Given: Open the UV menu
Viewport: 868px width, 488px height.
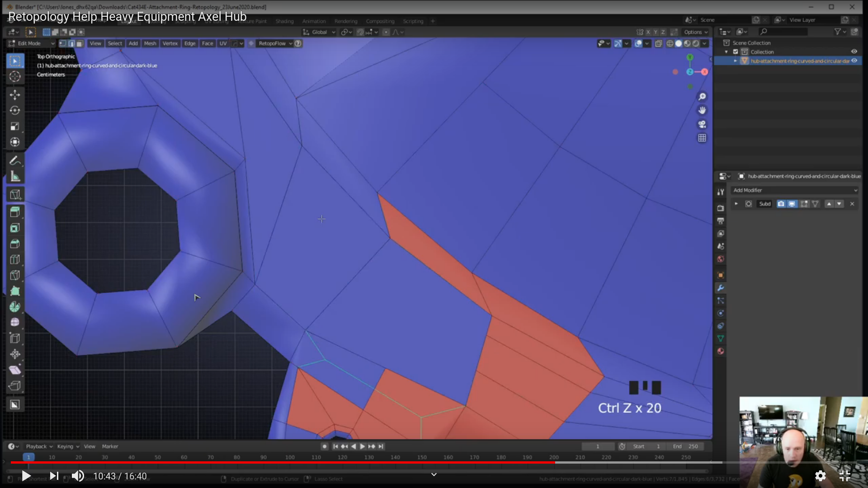Looking at the screenshot, I should [x=223, y=43].
